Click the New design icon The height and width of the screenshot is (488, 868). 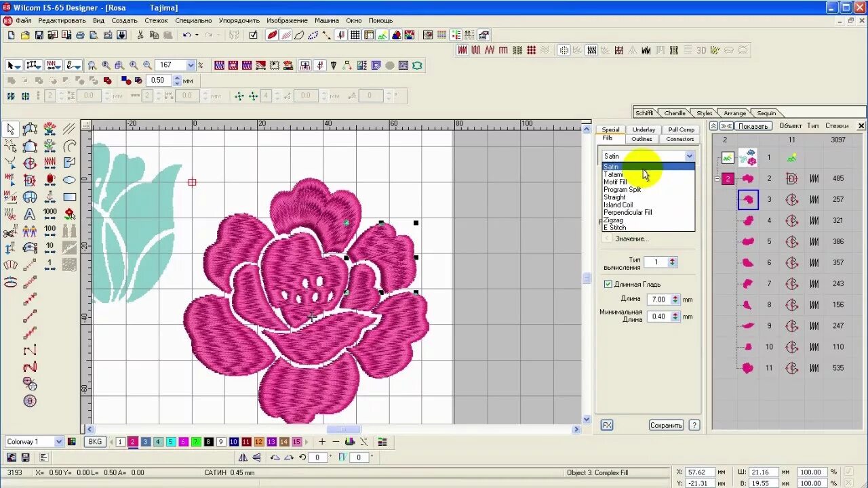[11, 35]
